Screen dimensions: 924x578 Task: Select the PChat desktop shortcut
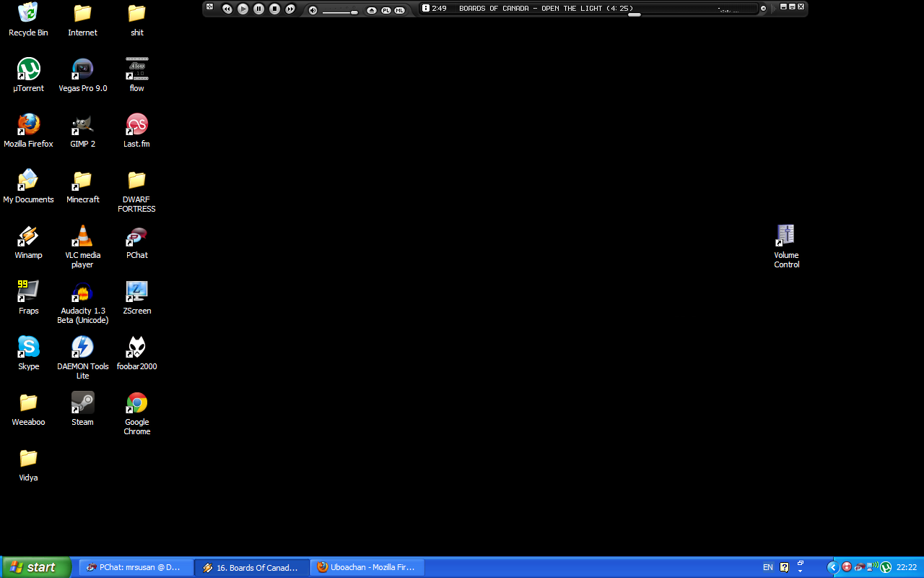click(136, 242)
